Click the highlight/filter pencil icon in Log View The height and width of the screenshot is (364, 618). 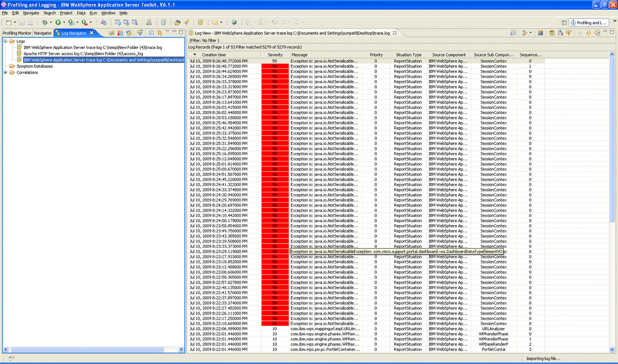coord(569,33)
